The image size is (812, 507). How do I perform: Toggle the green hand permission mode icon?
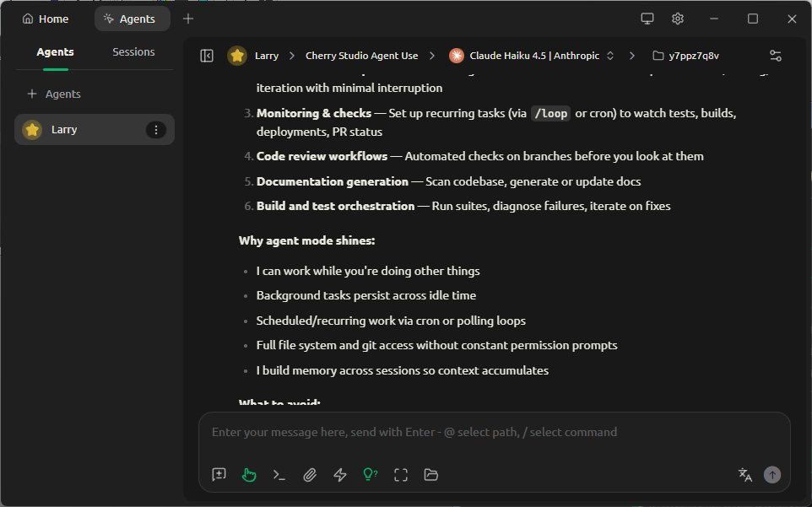coord(249,474)
